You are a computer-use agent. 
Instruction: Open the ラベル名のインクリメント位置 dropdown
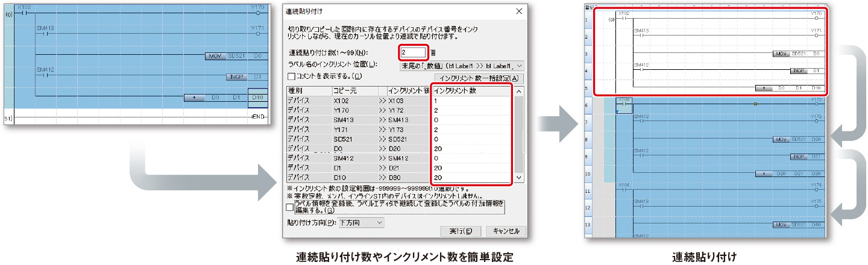462,65
